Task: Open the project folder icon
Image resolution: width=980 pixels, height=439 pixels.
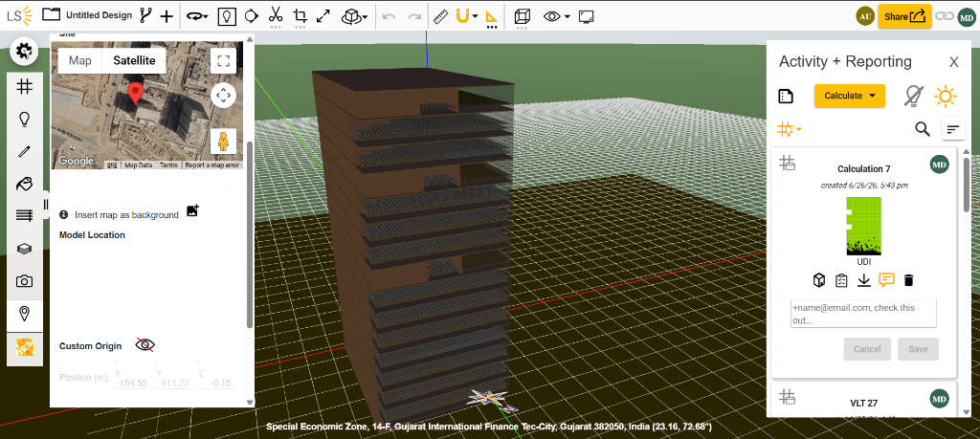Action: click(52, 15)
